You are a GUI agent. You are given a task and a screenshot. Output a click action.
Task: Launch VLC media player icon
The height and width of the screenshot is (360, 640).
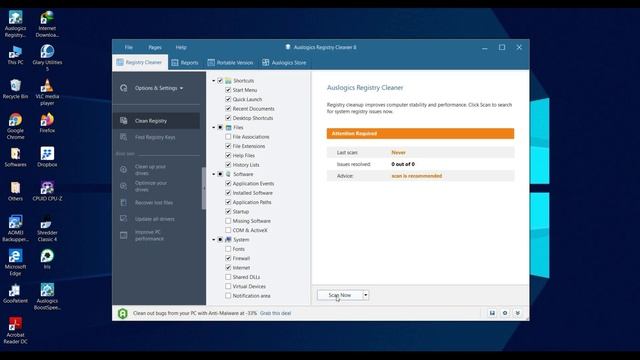pos(47,92)
